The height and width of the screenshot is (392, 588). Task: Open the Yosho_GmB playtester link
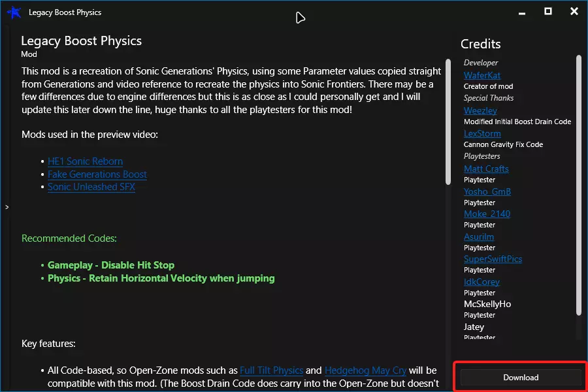[x=487, y=191]
